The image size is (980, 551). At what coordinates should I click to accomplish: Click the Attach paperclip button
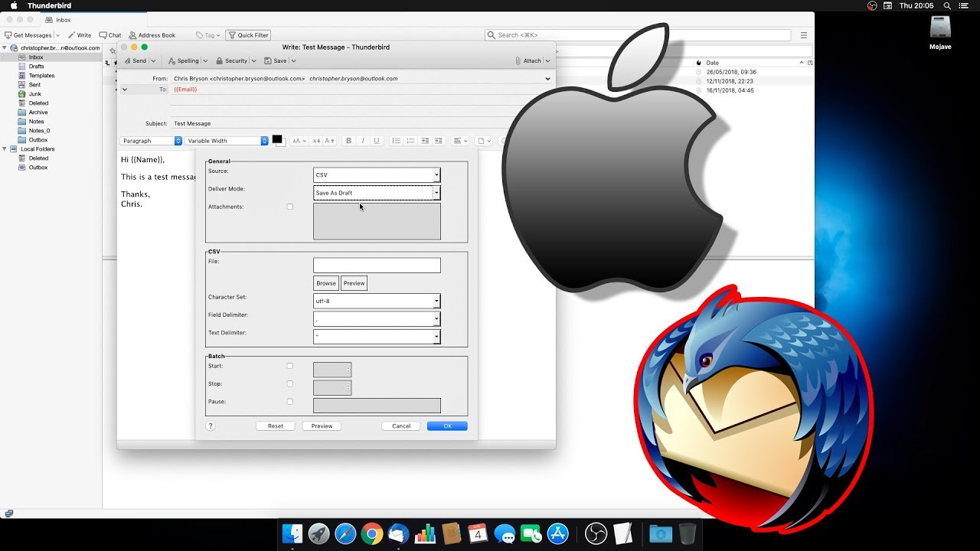coord(528,60)
